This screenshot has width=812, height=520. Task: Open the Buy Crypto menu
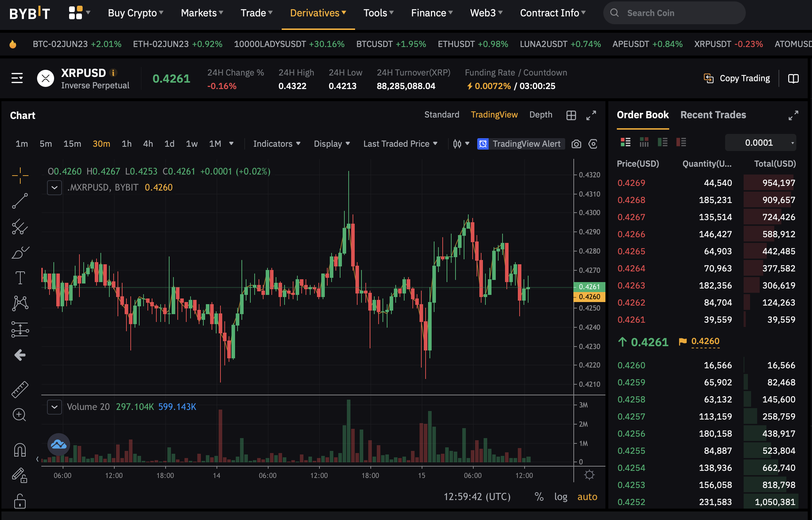(x=136, y=13)
